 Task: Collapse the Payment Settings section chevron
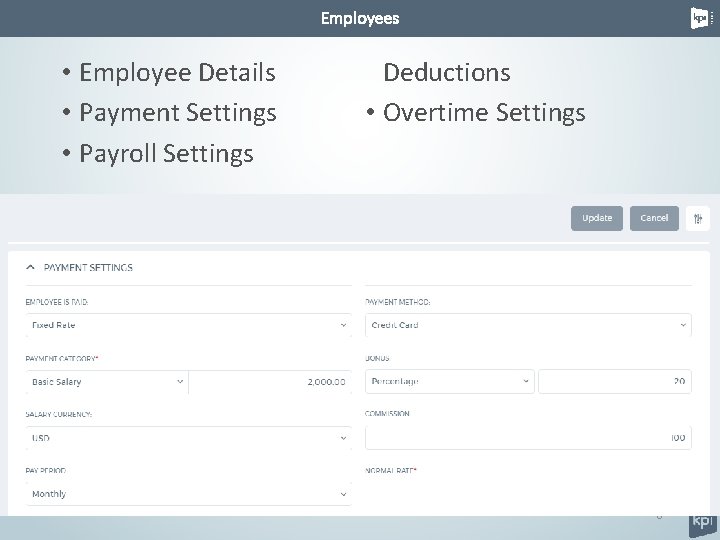pos(30,267)
